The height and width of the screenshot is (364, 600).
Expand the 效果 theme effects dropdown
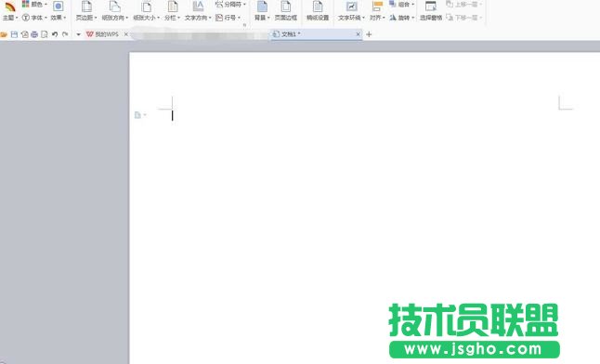[59, 11]
